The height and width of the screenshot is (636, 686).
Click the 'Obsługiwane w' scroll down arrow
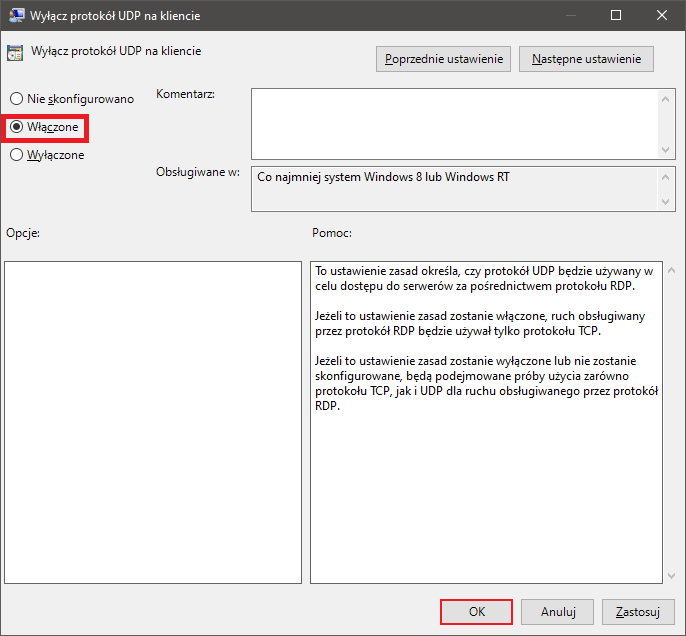click(665, 202)
